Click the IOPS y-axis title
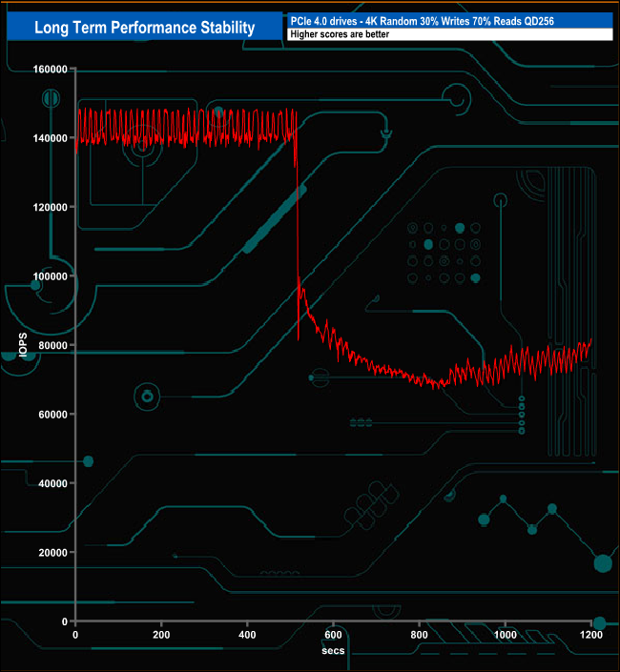620x672 pixels. 22,345
